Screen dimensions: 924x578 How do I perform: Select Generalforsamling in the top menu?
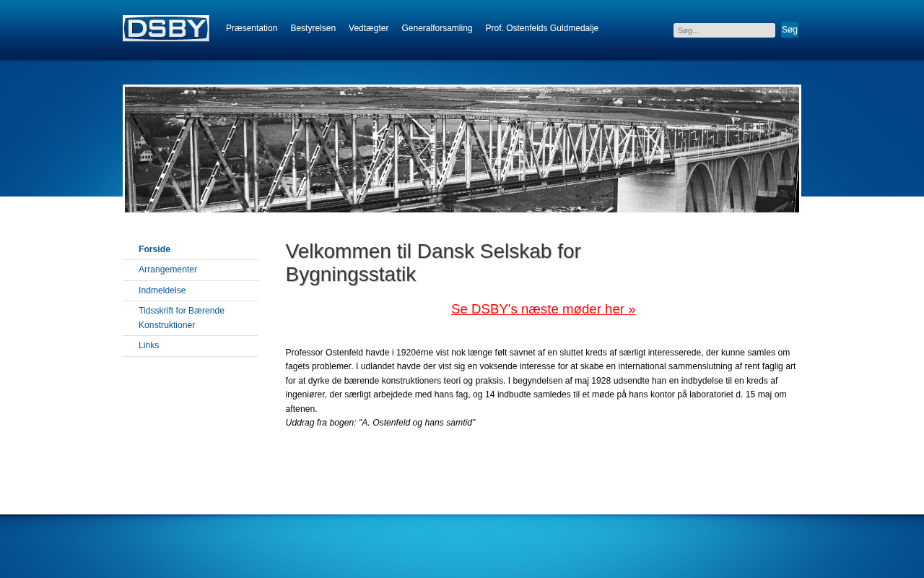click(437, 28)
